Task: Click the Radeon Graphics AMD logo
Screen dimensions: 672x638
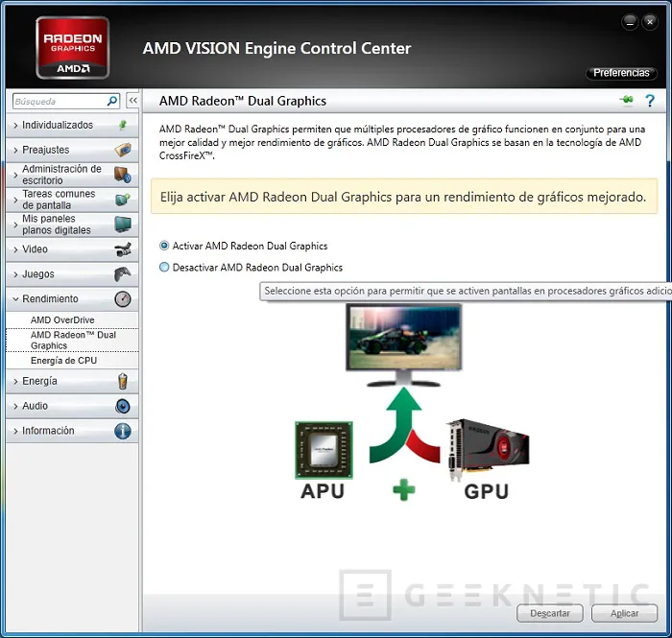Action: pyautogui.click(x=72, y=48)
